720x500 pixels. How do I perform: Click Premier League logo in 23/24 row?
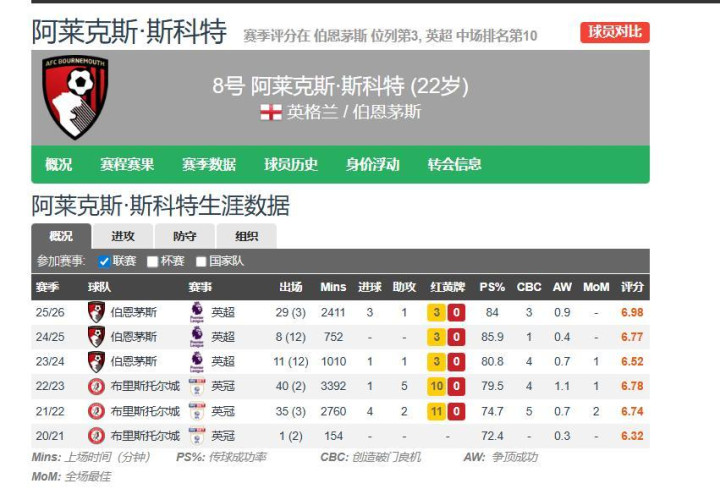(x=197, y=361)
